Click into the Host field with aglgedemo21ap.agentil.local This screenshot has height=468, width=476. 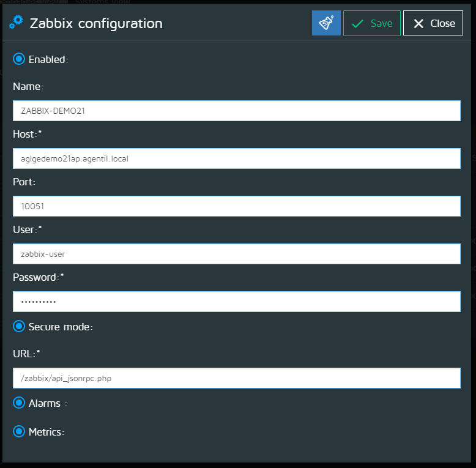(237, 158)
